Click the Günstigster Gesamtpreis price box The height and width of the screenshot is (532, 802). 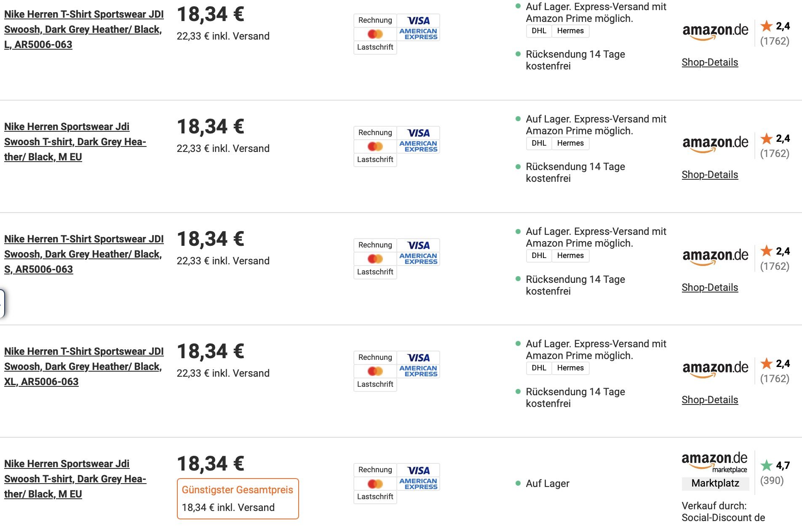[x=238, y=499]
